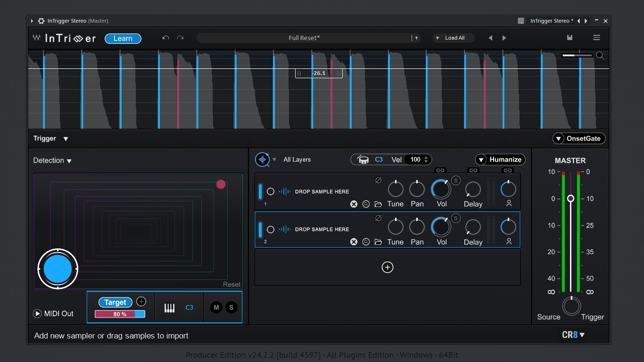Viewport: 644px width, 362px height.
Task: Remove the sample from layer 2
Action: tap(354, 242)
